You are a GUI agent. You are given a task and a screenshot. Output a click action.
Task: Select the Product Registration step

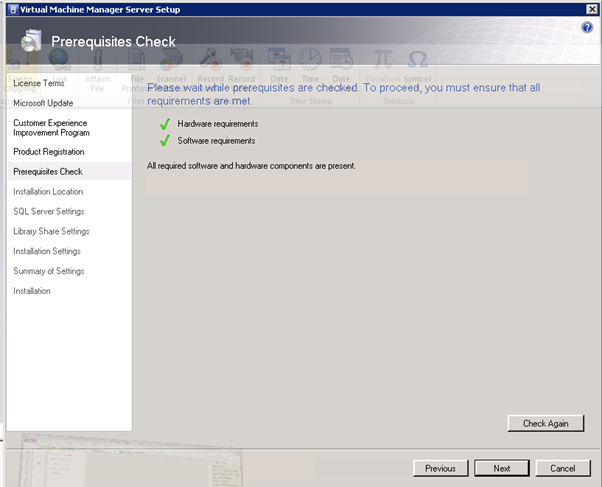coord(49,152)
